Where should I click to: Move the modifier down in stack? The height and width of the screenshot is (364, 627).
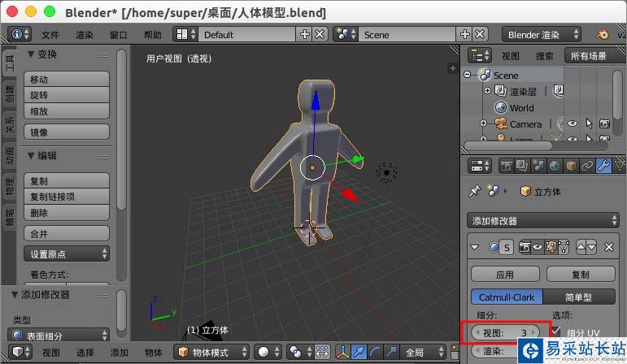tap(591, 247)
